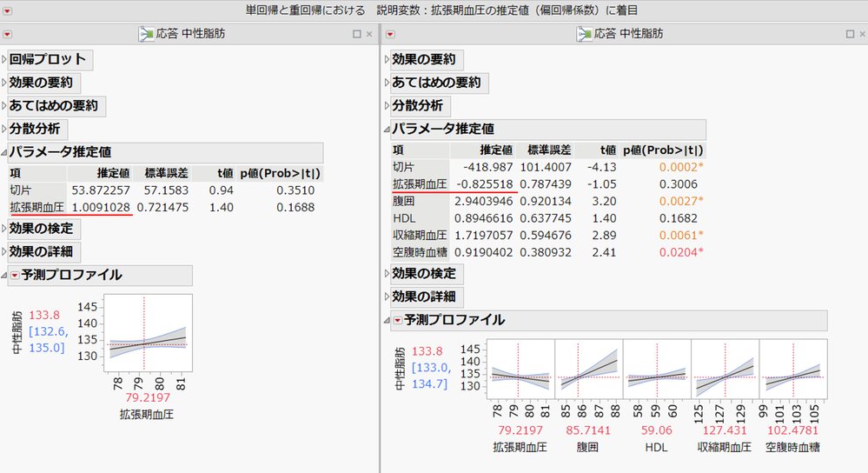Expand right panel 効果の検定 section
This screenshot has height=473, width=868.
pyautogui.click(x=387, y=274)
